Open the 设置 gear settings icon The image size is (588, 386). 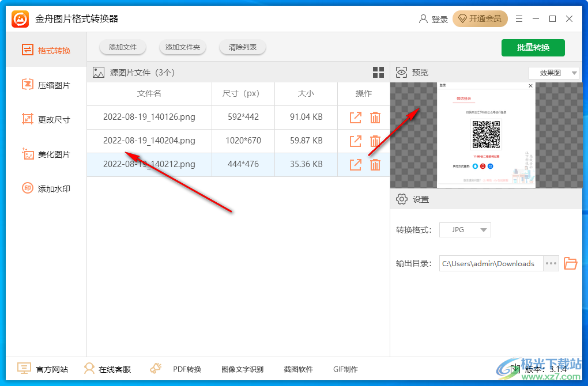point(402,199)
